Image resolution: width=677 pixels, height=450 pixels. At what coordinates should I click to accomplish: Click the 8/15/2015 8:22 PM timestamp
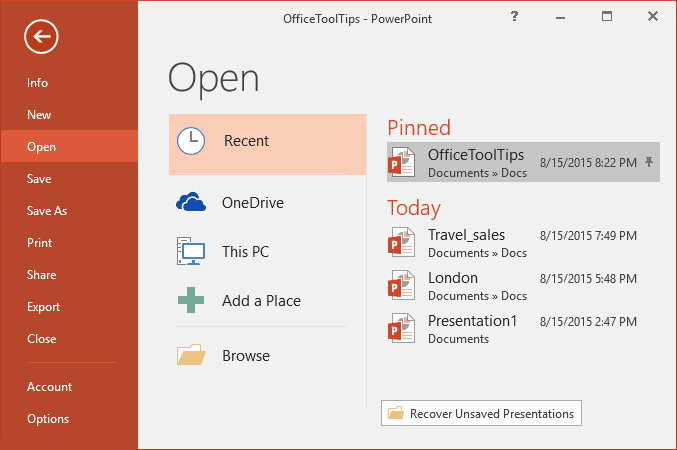(588, 162)
